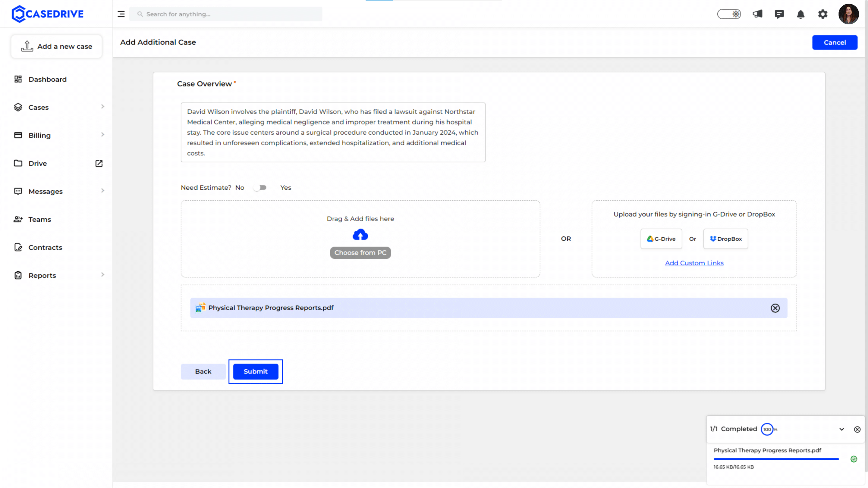Click the file upload progress bar
Image resolution: width=868 pixels, height=488 pixels.
776,459
